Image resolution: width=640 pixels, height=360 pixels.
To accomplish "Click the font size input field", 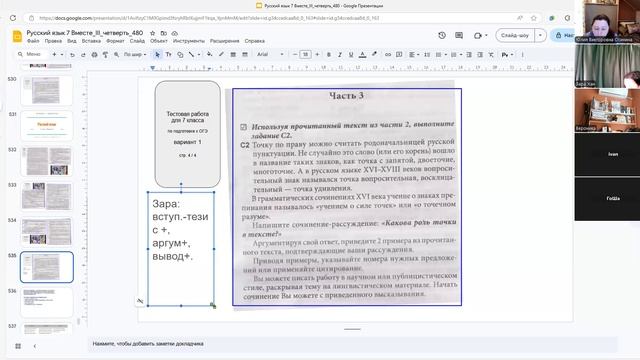I will coord(305,55).
